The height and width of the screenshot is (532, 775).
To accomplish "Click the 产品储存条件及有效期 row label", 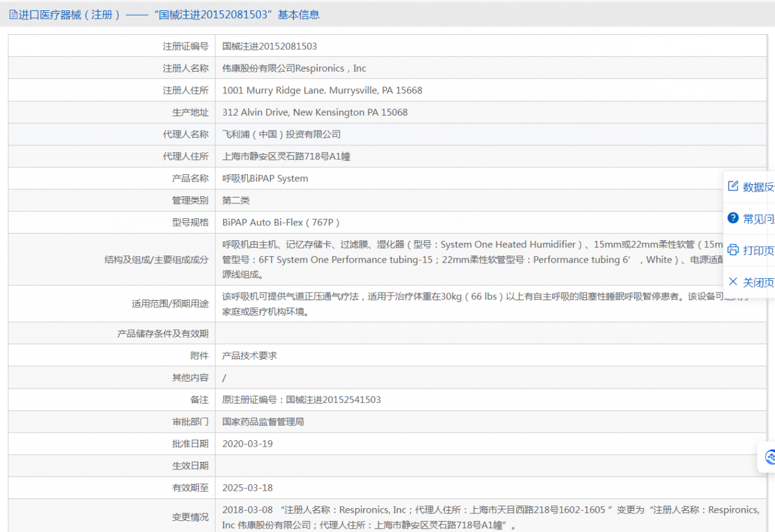I will click(163, 334).
